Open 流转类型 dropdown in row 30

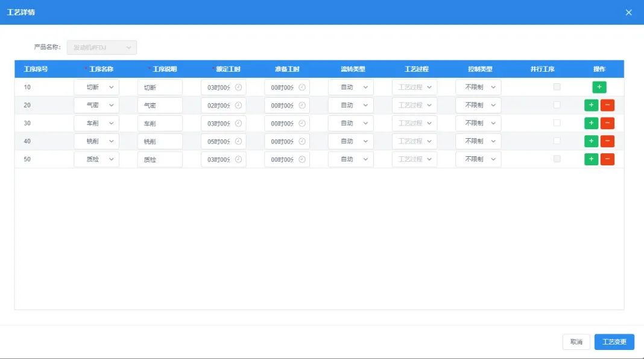click(x=351, y=123)
